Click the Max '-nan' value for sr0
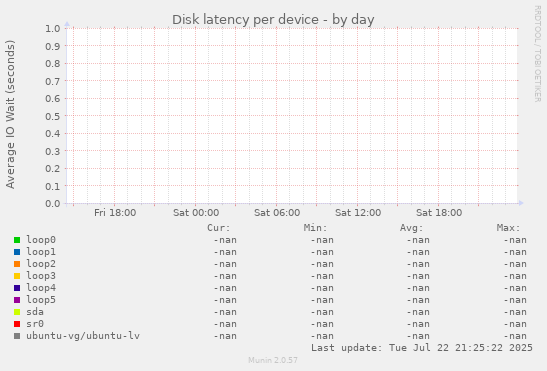Image resolution: width=547 pixels, height=371 pixels. 515,324
